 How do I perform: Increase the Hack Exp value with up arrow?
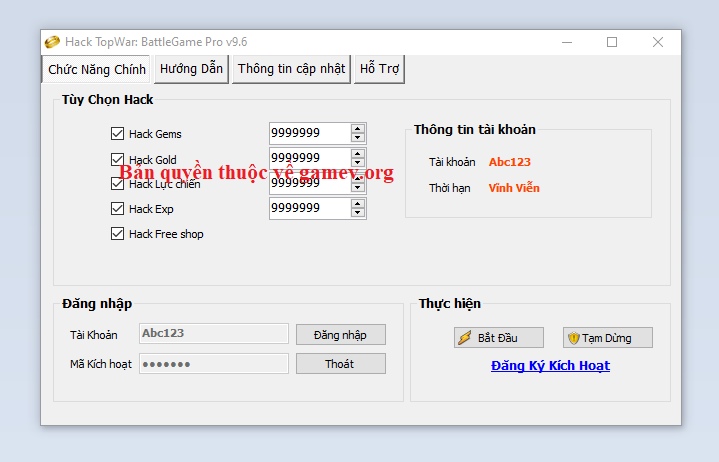click(358, 204)
